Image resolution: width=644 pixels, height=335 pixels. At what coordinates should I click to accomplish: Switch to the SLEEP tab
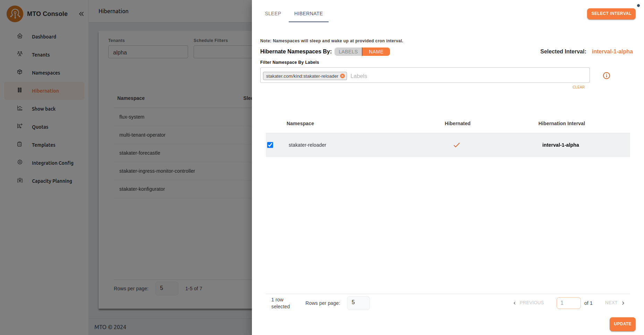273,14
